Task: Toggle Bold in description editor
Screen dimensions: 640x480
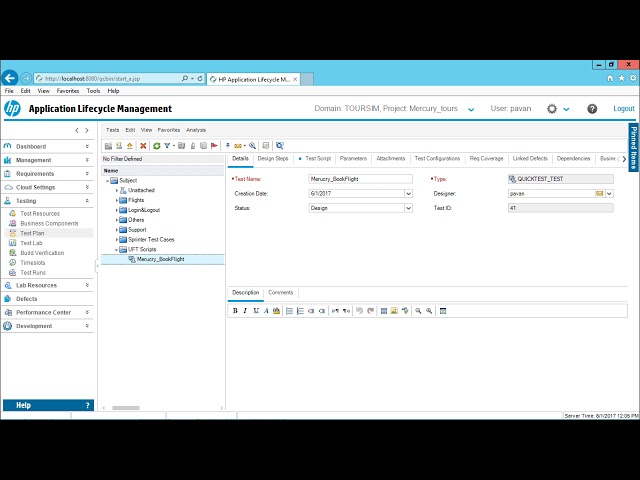Action: point(235,311)
